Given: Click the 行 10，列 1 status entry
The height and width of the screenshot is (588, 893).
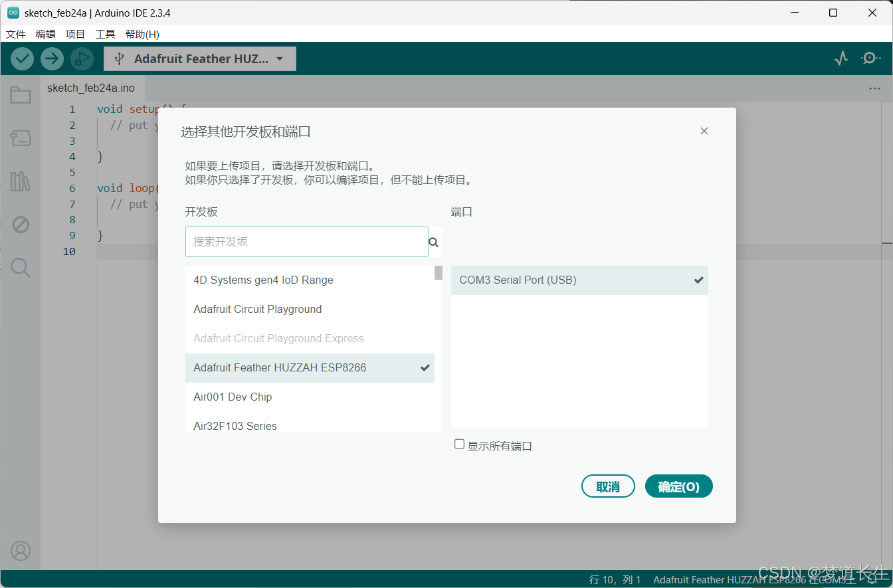Looking at the screenshot, I should click(x=615, y=580).
